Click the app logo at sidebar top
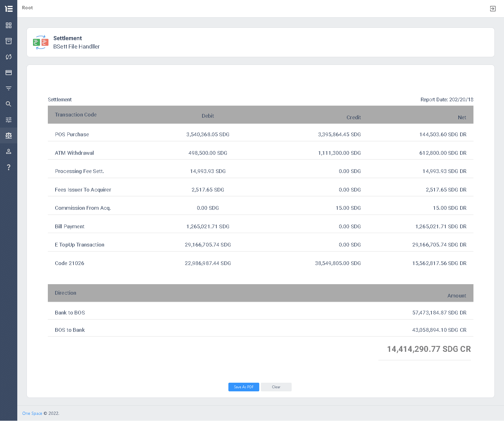This screenshot has width=504, height=421. (x=9, y=8)
